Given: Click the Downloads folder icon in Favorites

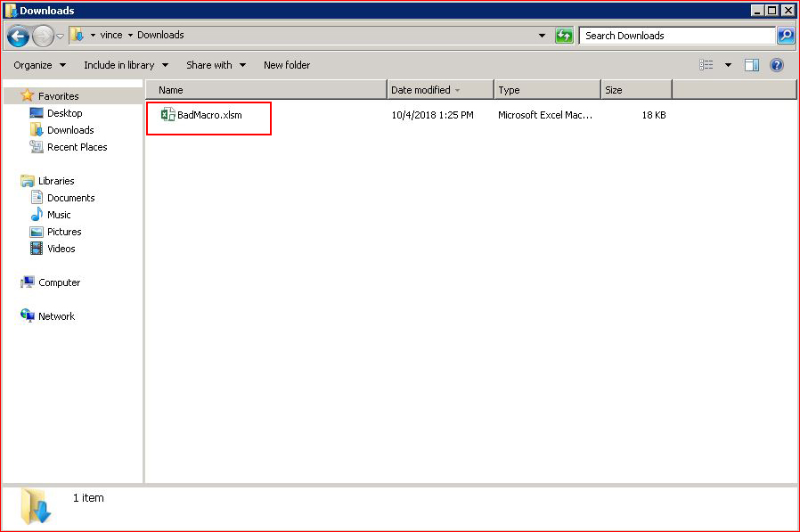Looking at the screenshot, I should click(x=37, y=130).
